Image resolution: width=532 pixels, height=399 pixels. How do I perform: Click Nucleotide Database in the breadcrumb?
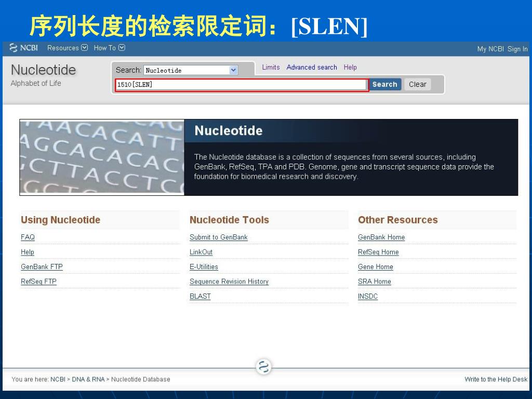coord(140,379)
